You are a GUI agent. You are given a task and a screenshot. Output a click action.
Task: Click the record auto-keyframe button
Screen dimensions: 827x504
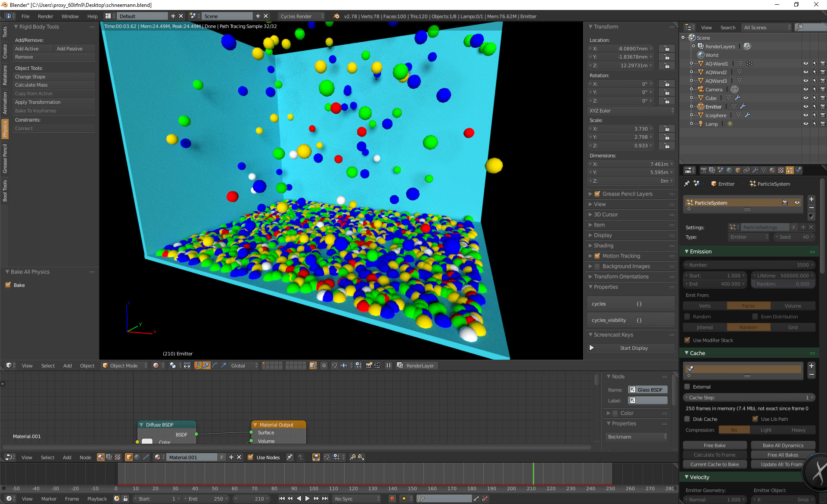tap(392, 498)
